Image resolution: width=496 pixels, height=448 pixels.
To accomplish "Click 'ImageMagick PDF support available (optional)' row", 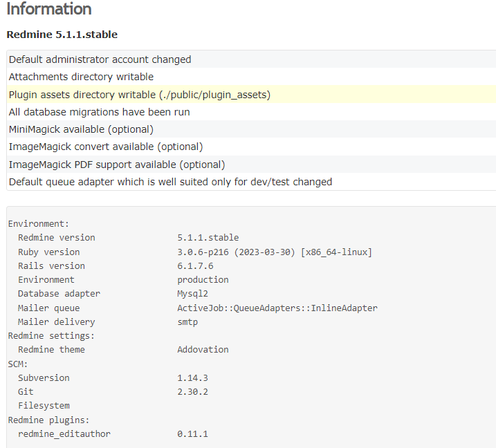I will [251, 164].
